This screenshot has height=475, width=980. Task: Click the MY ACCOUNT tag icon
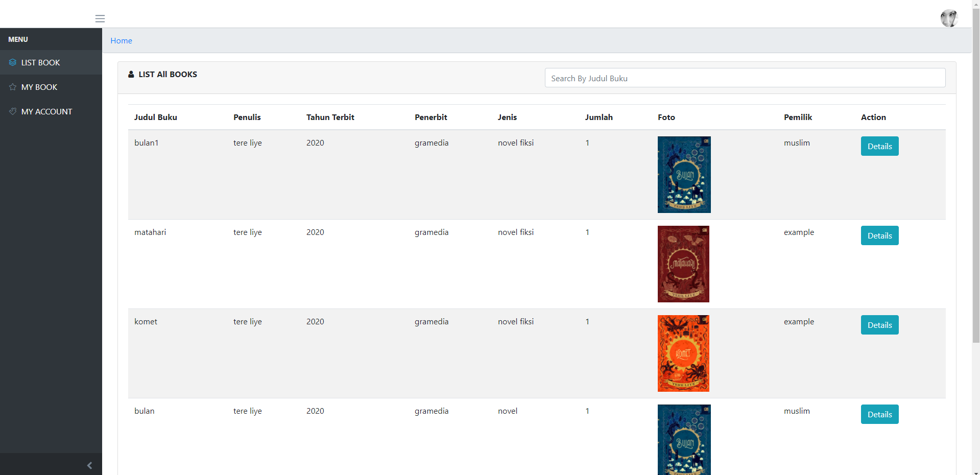(13, 111)
